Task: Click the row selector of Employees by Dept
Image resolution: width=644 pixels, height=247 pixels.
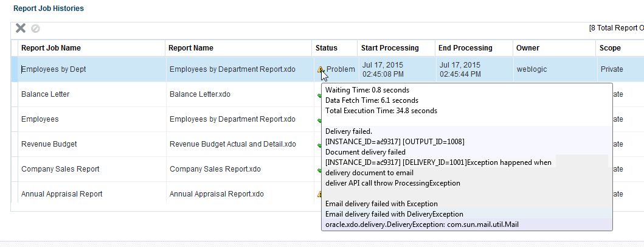Action: click(x=15, y=69)
